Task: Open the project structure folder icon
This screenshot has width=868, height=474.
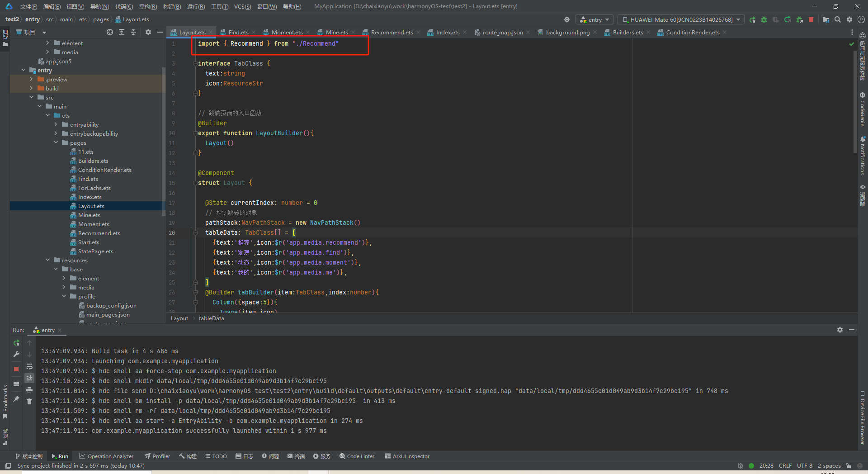Action: tap(826, 19)
